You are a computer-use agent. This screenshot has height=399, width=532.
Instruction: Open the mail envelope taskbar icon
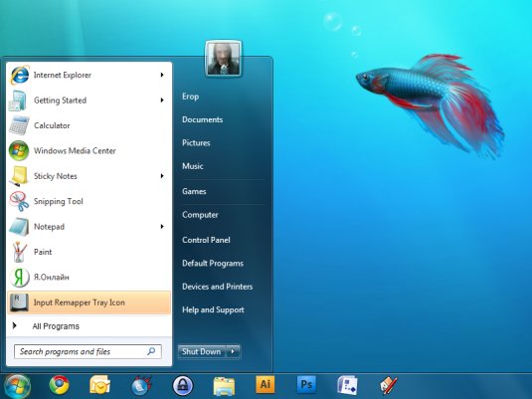pos(99,385)
